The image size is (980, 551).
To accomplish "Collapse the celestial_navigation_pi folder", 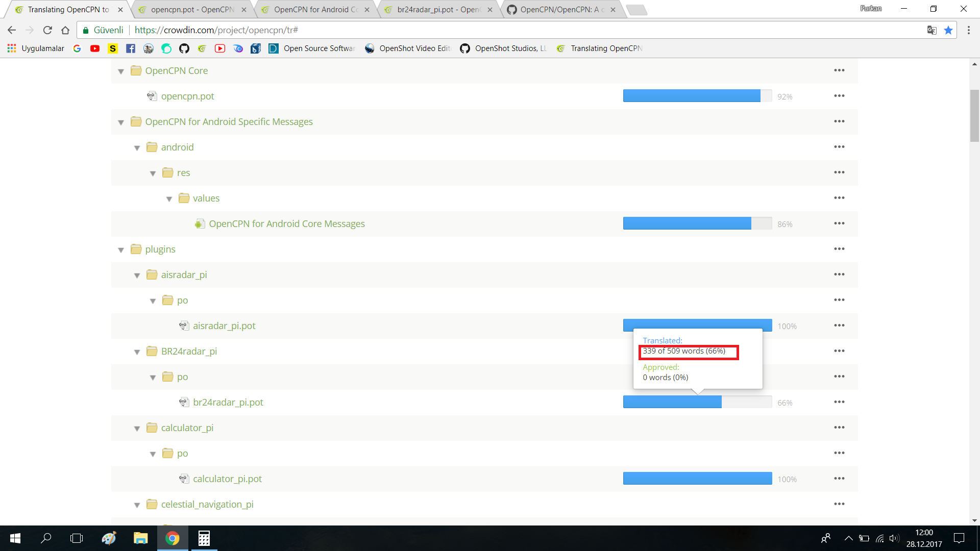I will click(137, 505).
